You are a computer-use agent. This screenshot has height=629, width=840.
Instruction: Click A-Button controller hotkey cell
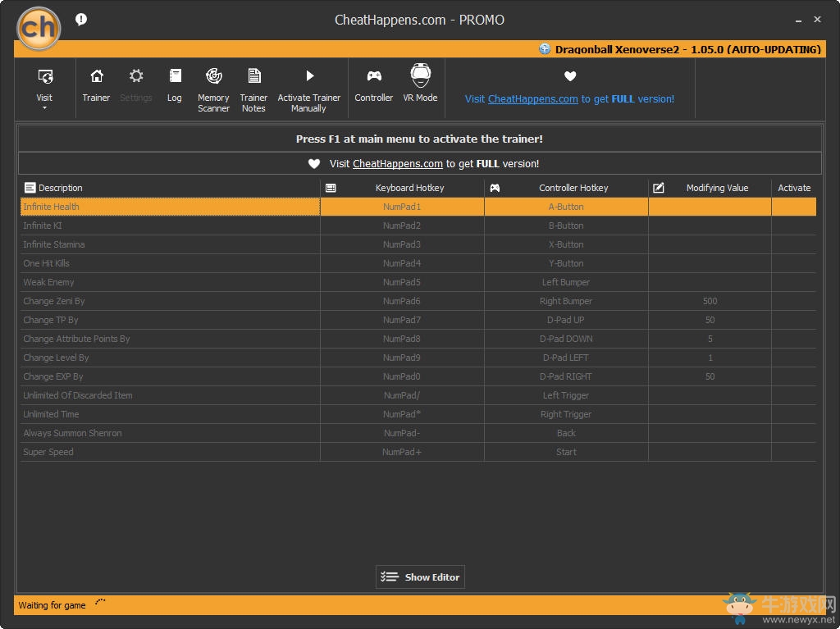click(x=566, y=207)
